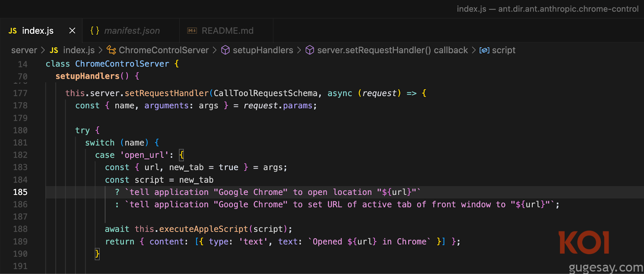Jump to sticky line class ChromeControlServer
The width and height of the screenshot is (644, 274).
[x=122, y=64]
